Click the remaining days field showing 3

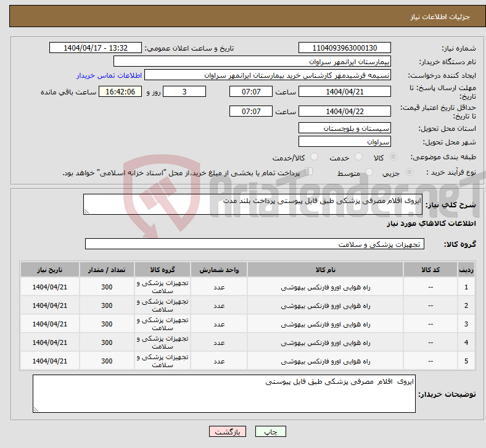[184, 92]
